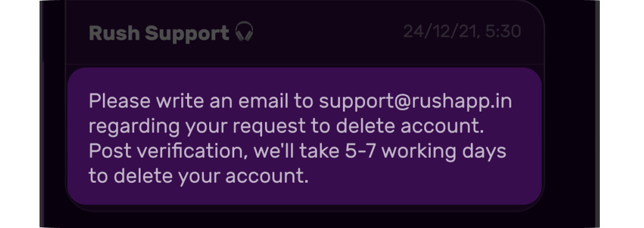The width and height of the screenshot is (644, 228).
Task: Select the word Please starting the message
Action: point(120,101)
